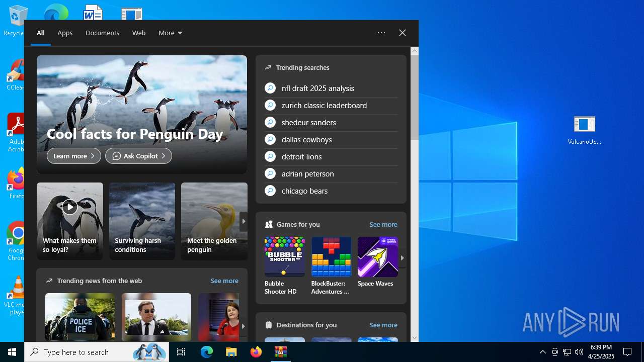Open the search options ellipsis menu
This screenshot has height=362, width=644.
[381, 33]
